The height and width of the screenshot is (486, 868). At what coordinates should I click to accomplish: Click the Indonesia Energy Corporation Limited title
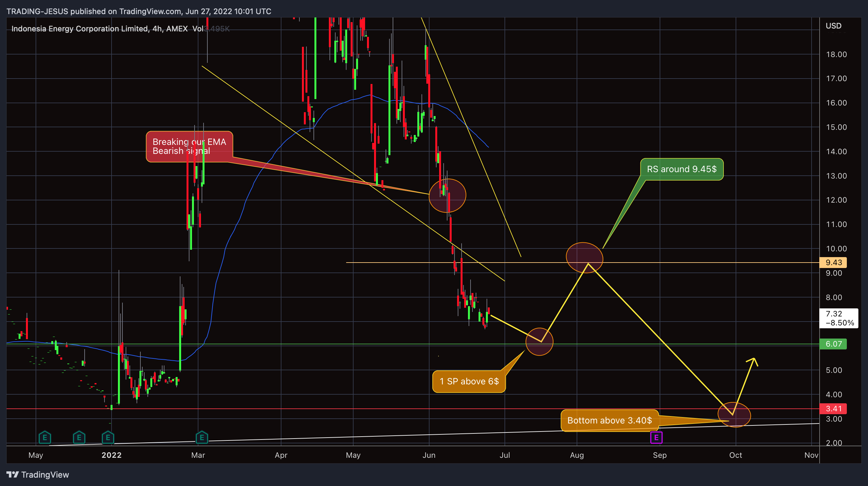(80, 29)
